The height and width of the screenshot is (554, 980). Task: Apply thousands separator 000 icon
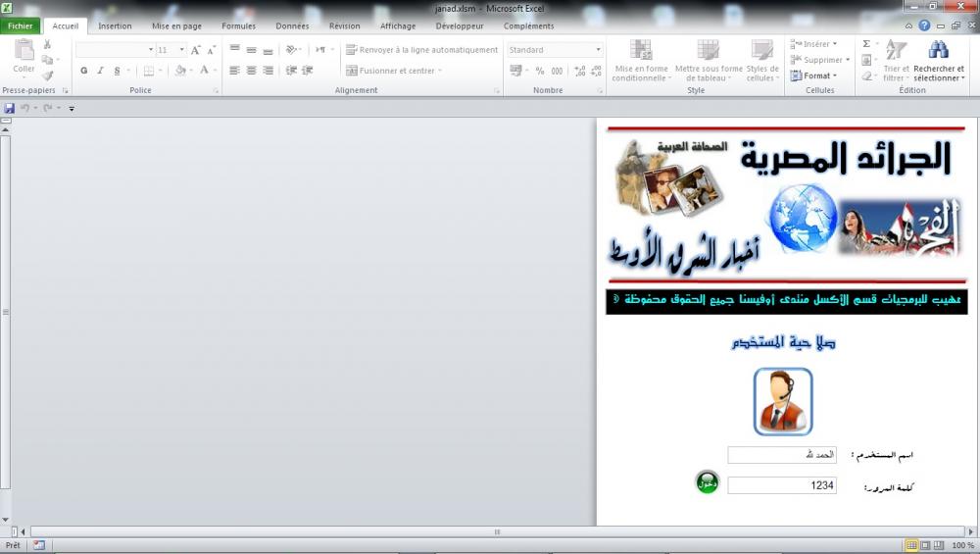coord(557,71)
